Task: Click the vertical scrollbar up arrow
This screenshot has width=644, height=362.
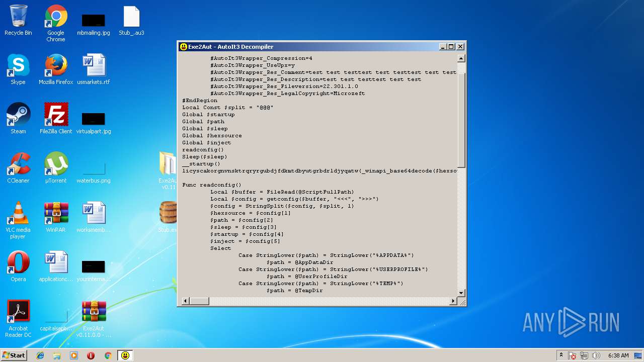Action: point(461,58)
